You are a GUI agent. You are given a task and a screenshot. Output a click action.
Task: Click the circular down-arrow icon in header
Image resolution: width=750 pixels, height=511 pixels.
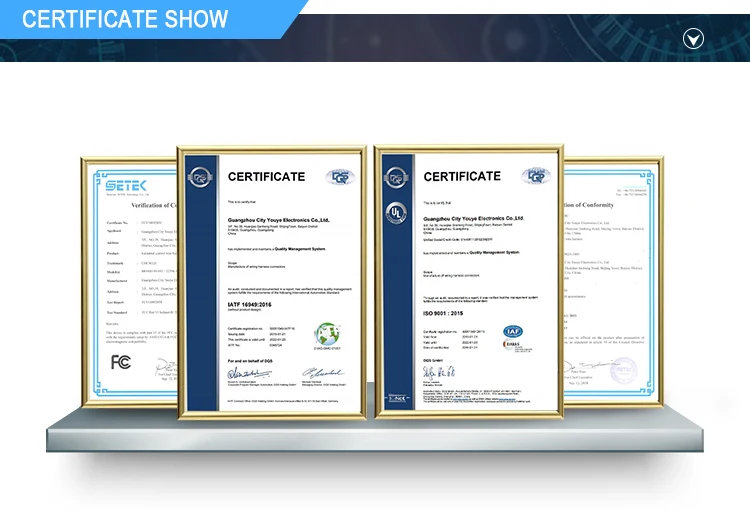click(x=693, y=39)
